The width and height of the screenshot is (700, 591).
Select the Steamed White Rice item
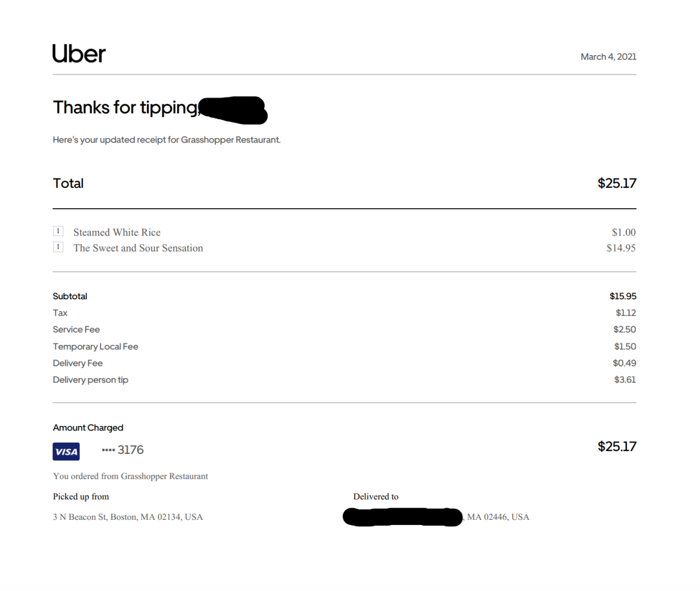(117, 232)
